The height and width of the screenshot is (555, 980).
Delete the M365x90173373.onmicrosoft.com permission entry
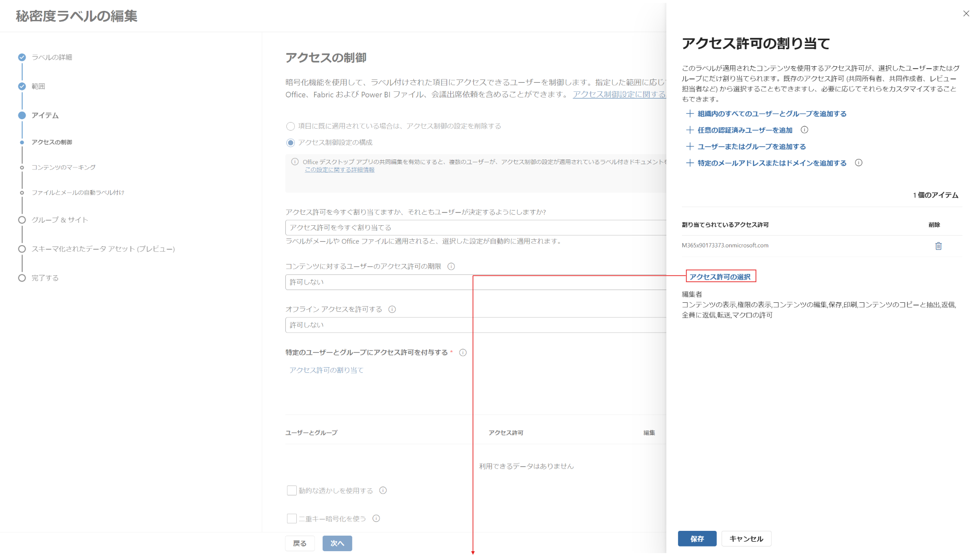point(938,246)
